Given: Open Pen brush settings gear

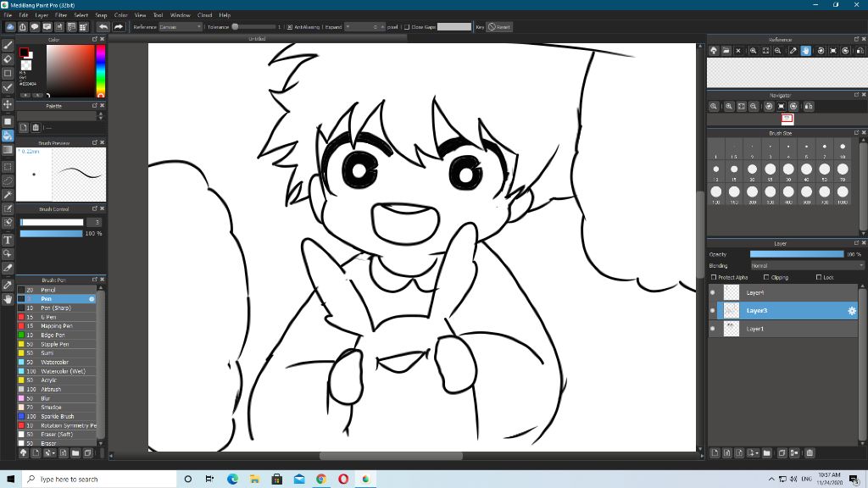Looking at the screenshot, I should click(92, 299).
